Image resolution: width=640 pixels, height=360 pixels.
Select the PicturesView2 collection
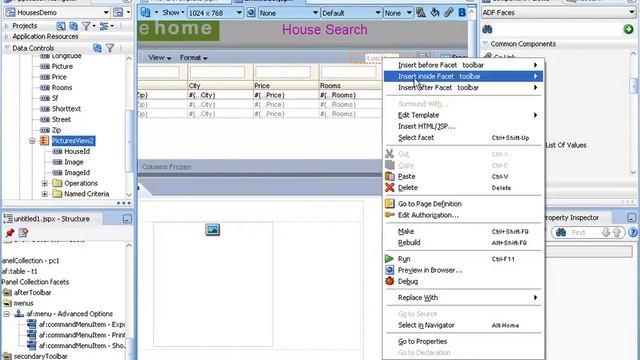73,141
